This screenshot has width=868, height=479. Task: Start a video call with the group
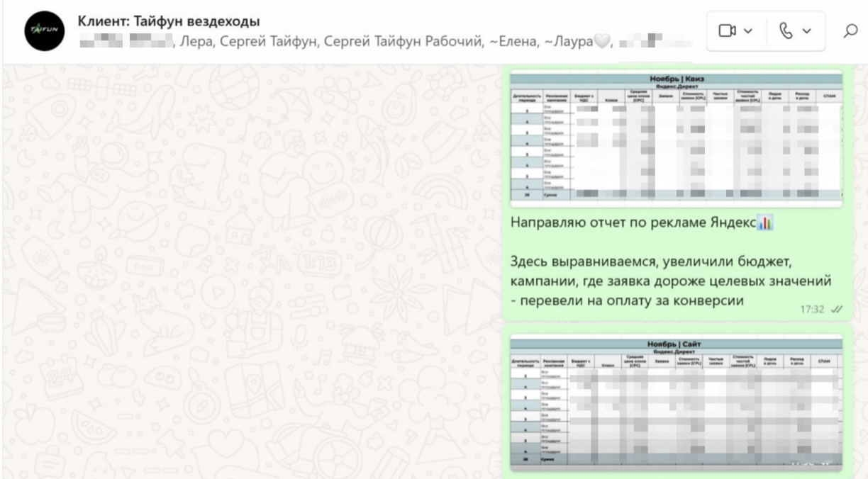[x=727, y=30]
